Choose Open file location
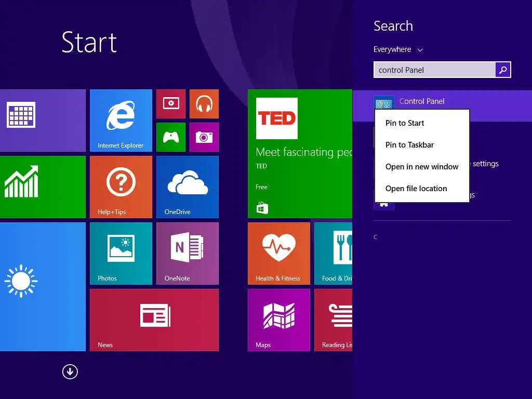 [422, 188]
